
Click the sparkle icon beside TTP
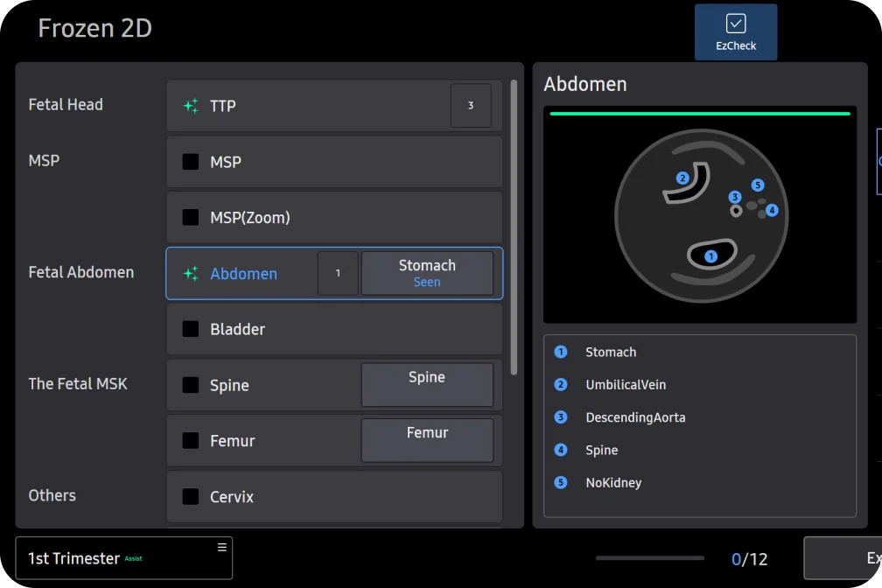[x=190, y=106]
